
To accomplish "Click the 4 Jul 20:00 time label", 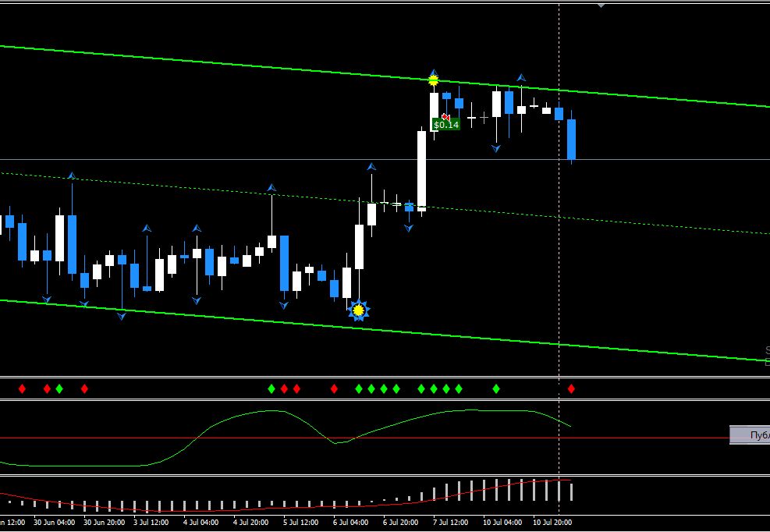I will tap(250, 522).
